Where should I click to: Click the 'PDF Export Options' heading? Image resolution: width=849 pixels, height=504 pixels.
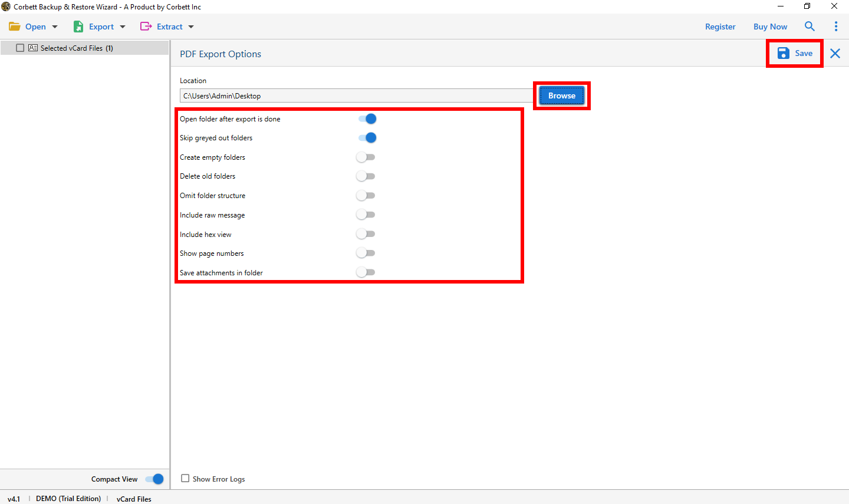coord(221,54)
